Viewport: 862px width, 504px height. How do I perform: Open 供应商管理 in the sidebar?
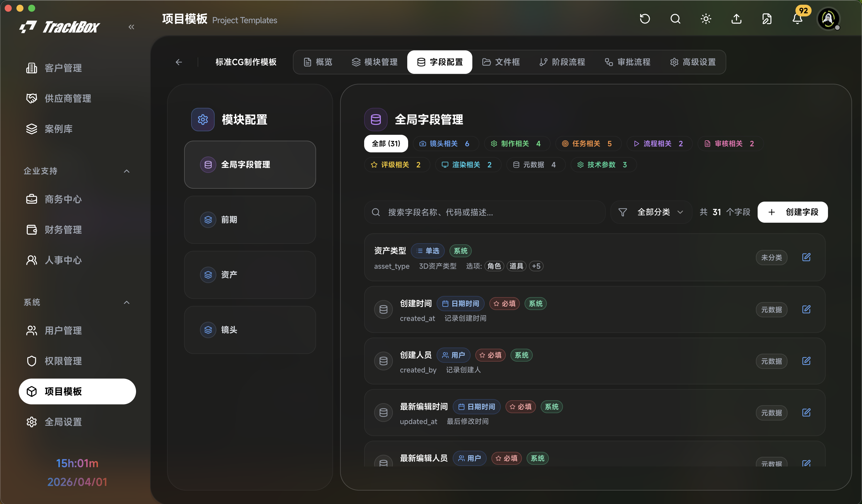[77, 98]
